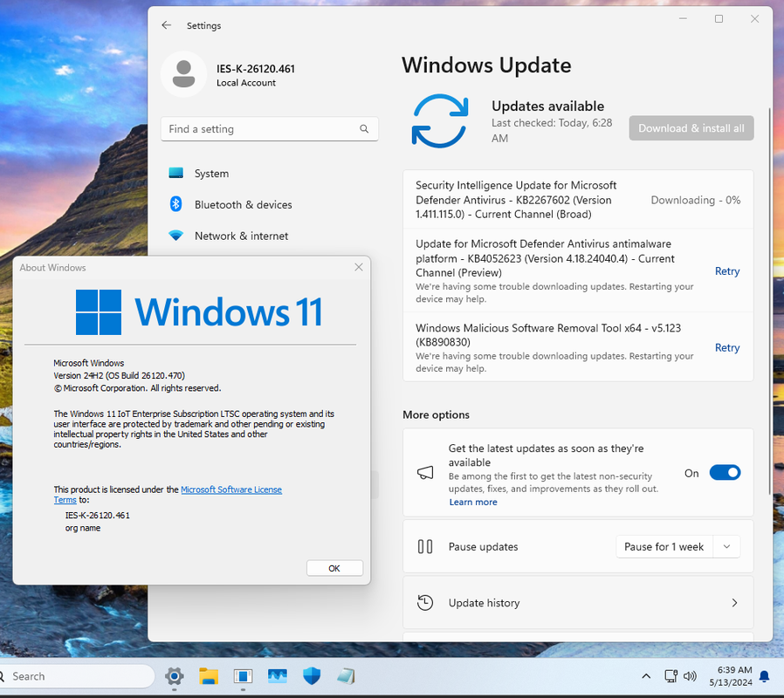Click the Pause updates label
The height and width of the screenshot is (698, 784).
click(483, 546)
